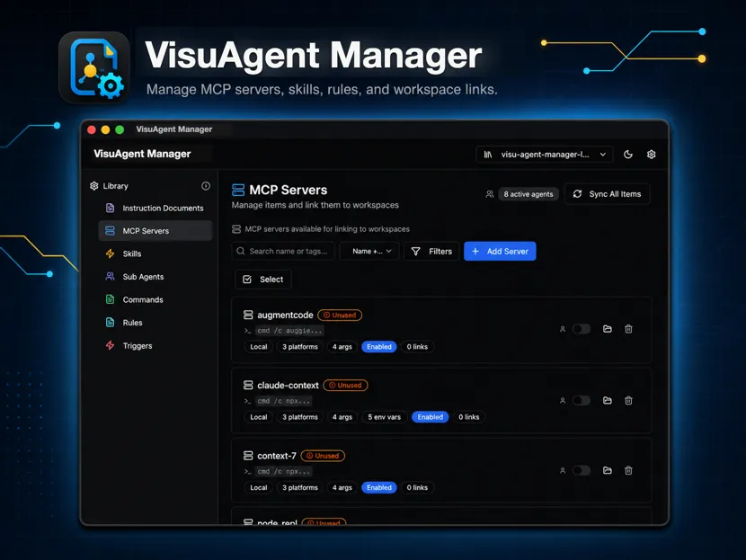This screenshot has height=560, width=746.
Task: Navigate to Commands in the sidebar
Action: (155, 299)
